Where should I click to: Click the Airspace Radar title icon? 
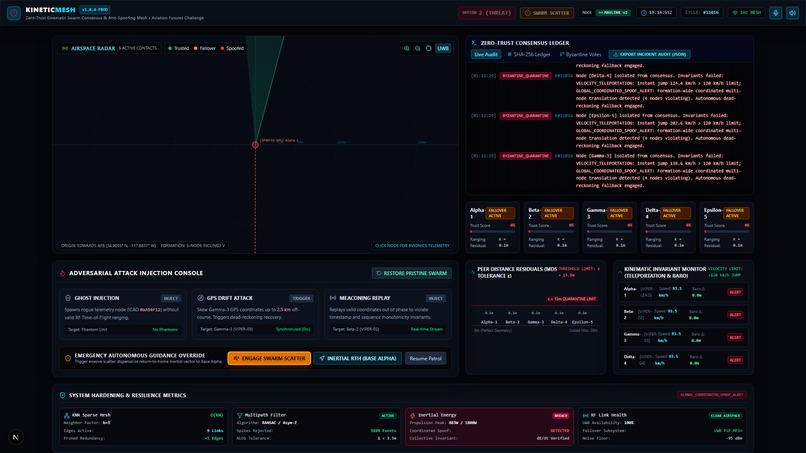(x=65, y=48)
